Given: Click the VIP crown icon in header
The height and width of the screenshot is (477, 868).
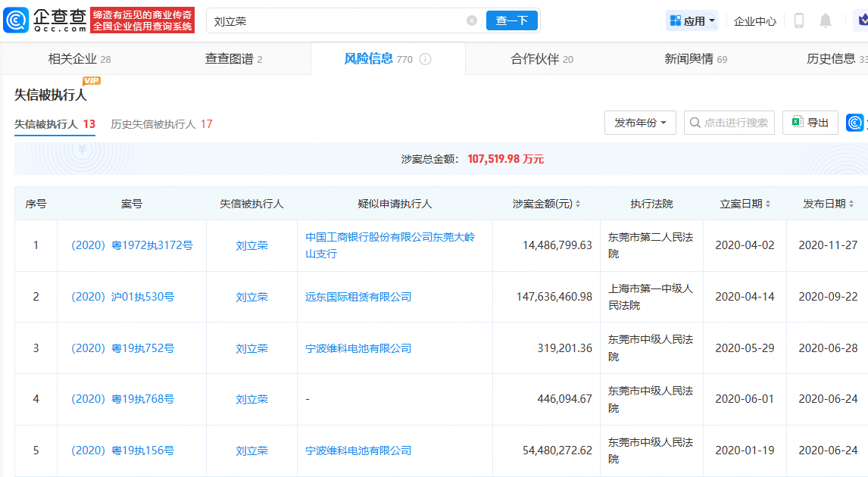Looking at the screenshot, I should (x=859, y=20).
